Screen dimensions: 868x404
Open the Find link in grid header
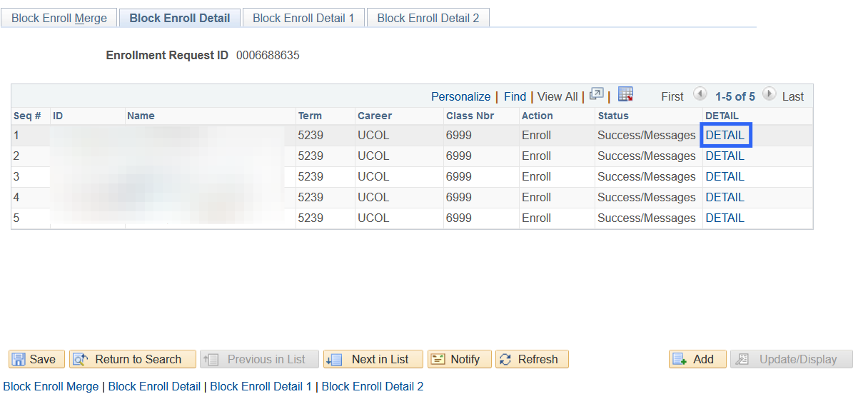[515, 96]
